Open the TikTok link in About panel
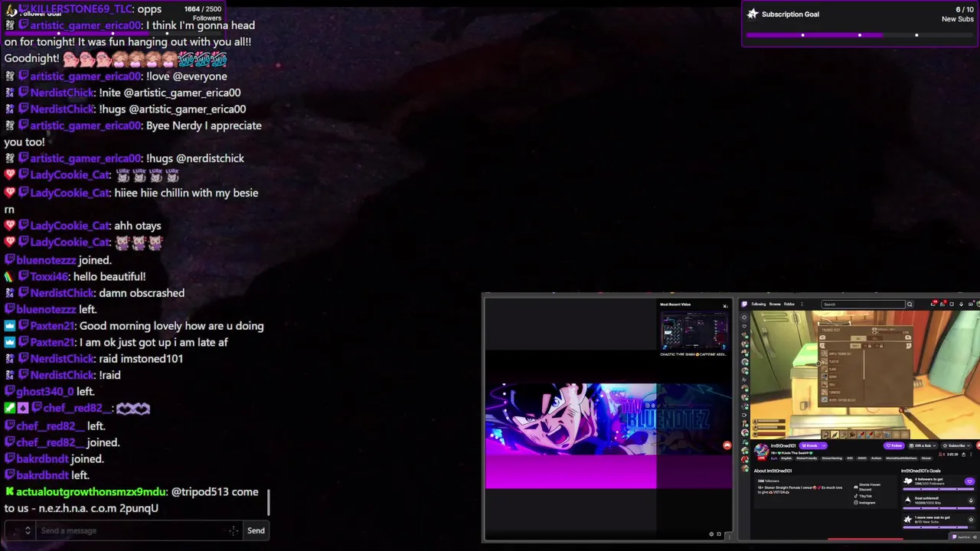The width and height of the screenshot is (980, 551). click(863, 496)
